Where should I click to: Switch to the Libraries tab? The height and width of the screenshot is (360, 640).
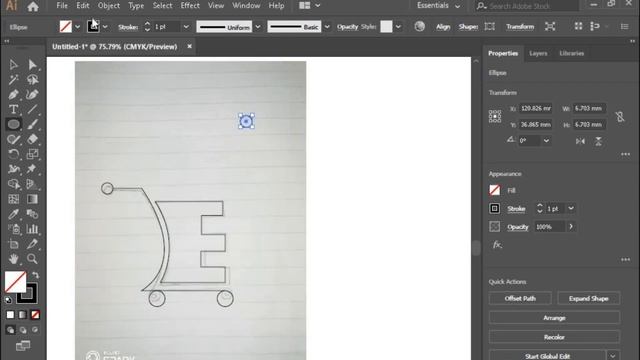tap(571, 53)
